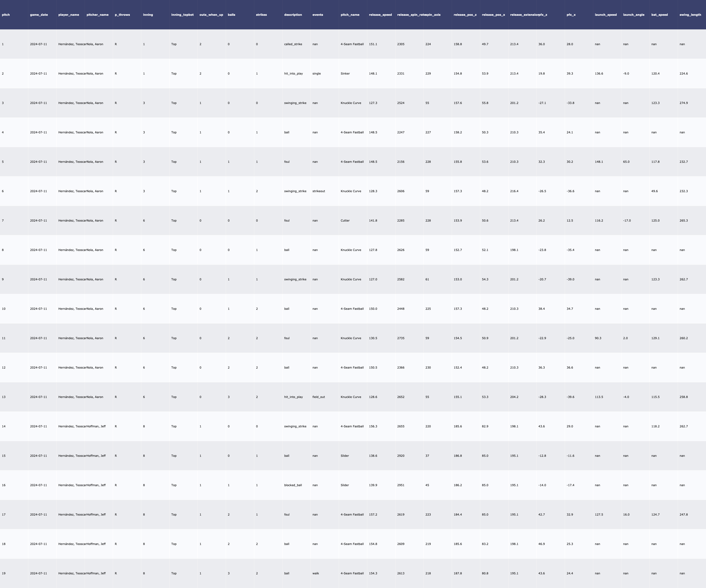Select launch_speed value 148.1 in row 5
Viewport: 706px width, 588px height.
[599, 162]
